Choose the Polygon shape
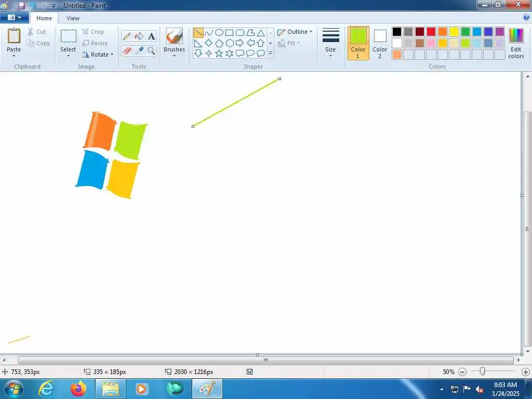532x399 pixels. [250, 33]
